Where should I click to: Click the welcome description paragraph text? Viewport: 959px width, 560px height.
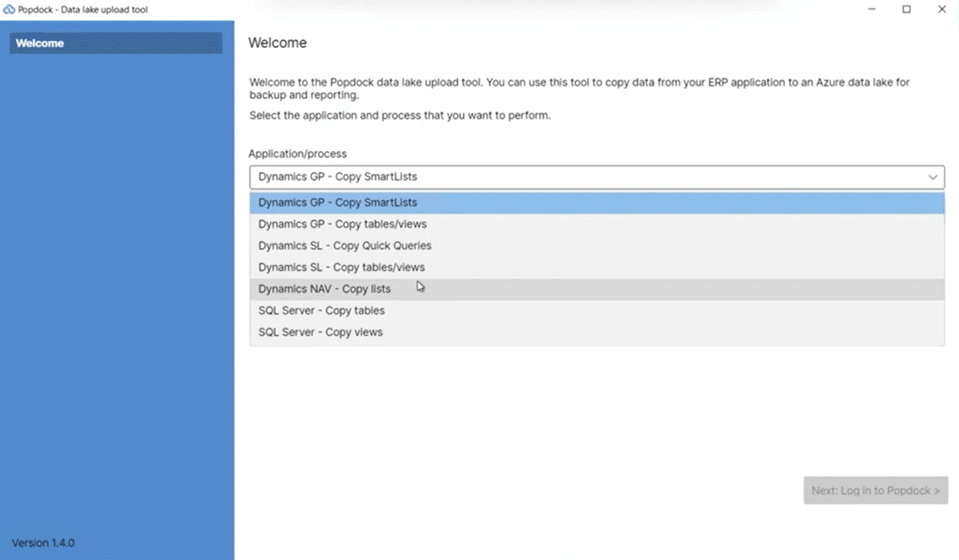tap(579, 88)
